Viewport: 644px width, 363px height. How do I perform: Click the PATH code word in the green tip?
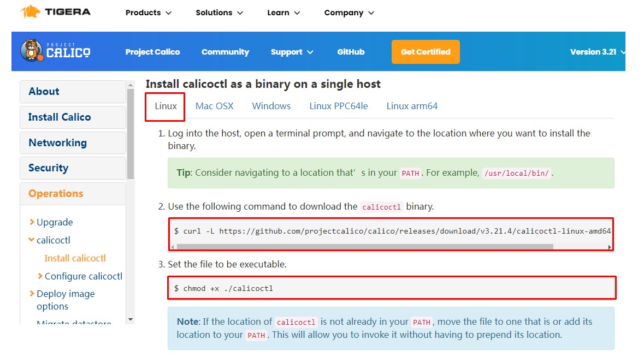pos(410,173)
